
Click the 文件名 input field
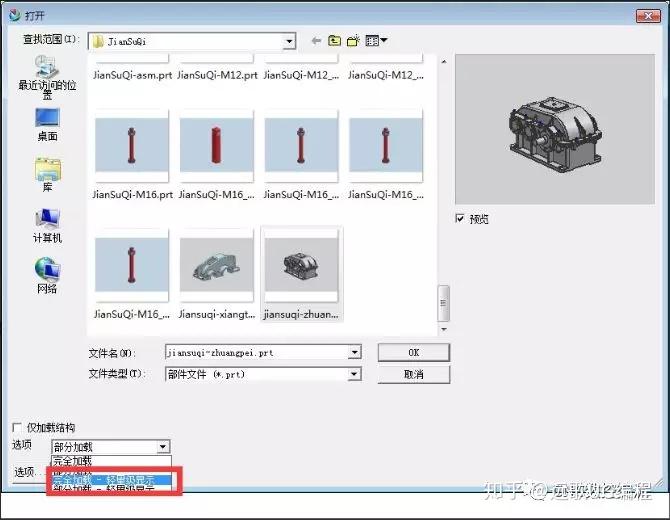pyautogui.click(x=257, y=353)
